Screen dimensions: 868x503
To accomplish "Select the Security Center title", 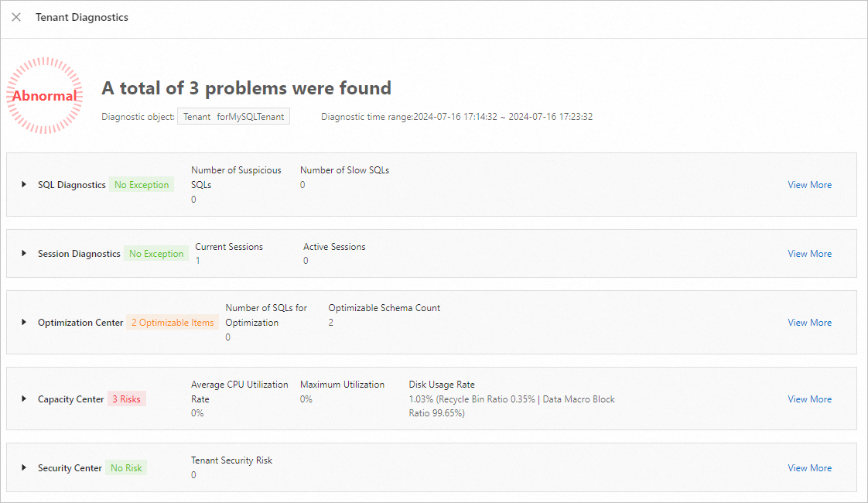I will tap(70, 468).
